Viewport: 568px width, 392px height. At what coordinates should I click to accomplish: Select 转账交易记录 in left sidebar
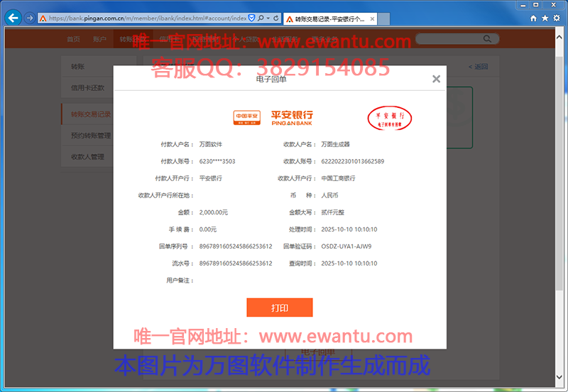point(87,114)
